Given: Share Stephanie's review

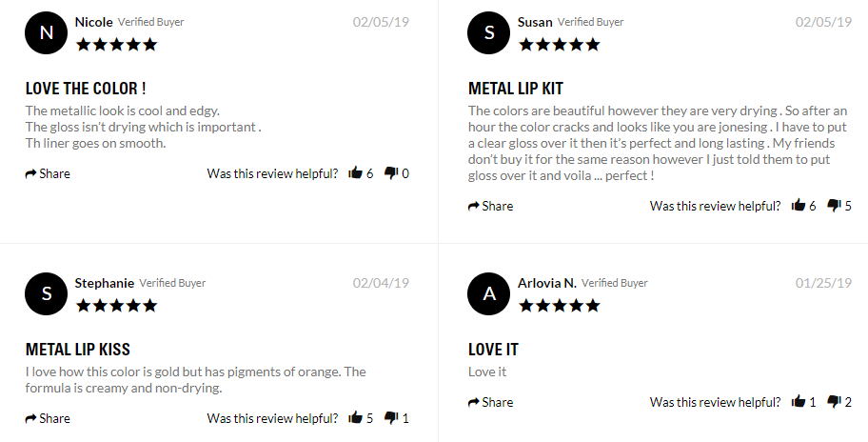Looking at the screenshot, I should click(48, 418).
